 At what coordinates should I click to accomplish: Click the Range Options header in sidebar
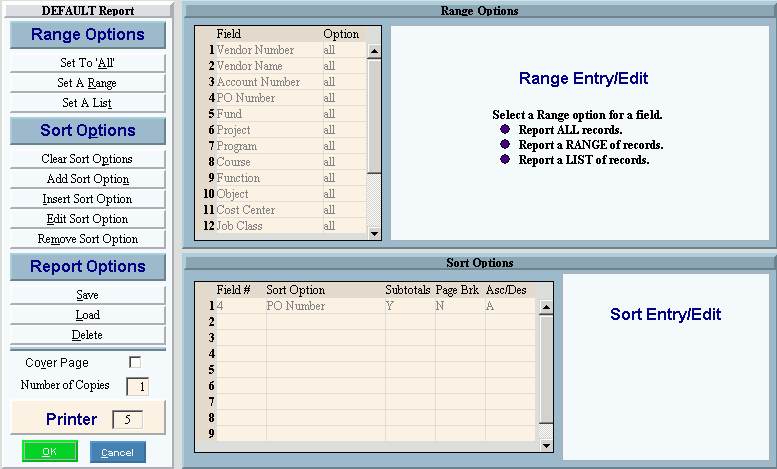click(88, 35)
